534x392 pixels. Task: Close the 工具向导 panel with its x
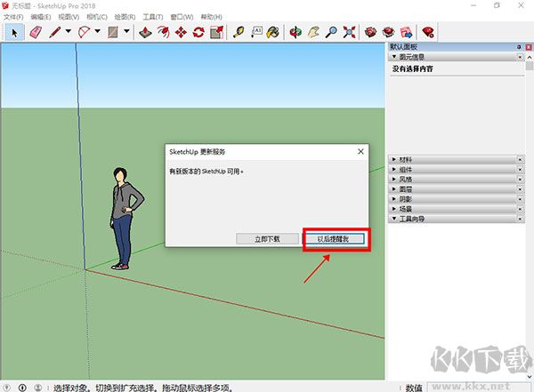[520, 219]
